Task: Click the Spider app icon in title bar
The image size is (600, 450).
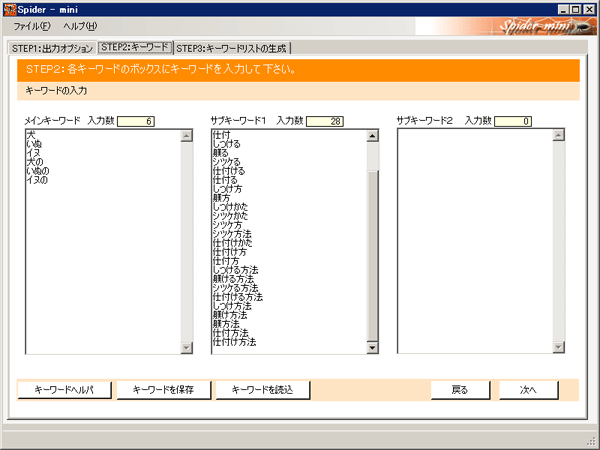Action: (x=10, y=9)
